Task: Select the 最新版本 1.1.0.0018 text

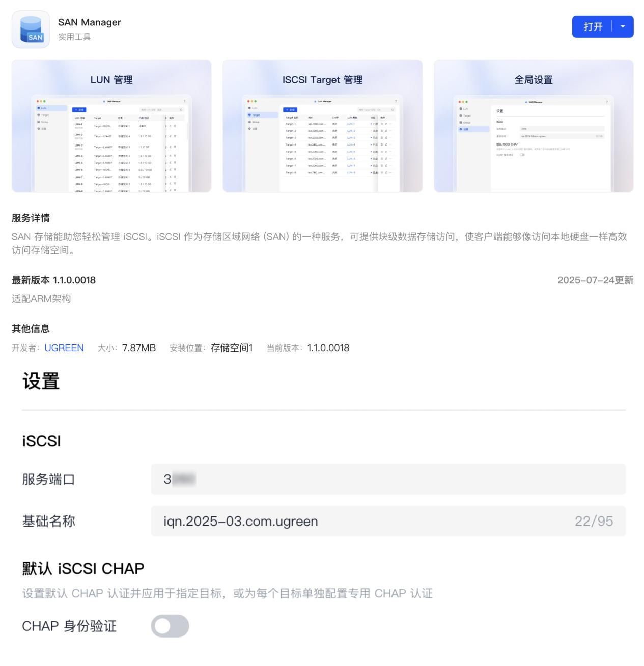Action: coord(53,280)
